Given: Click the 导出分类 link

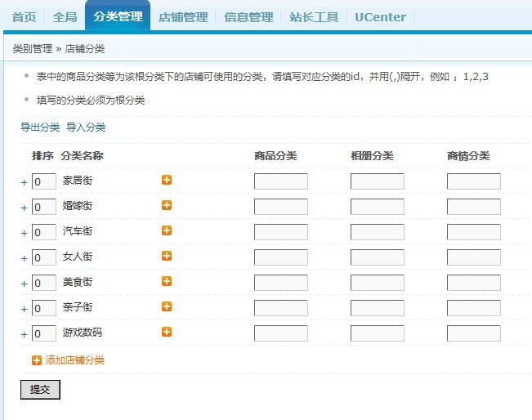Looking at the screenshot, I should click(40, 127).
